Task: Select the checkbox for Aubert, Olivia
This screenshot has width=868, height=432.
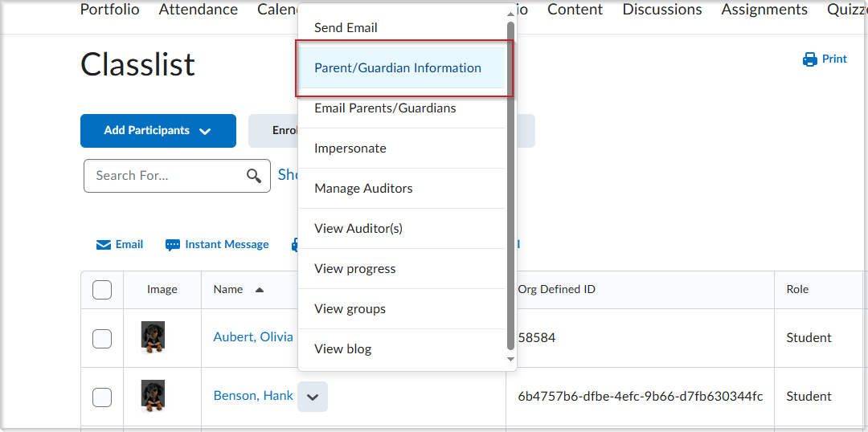Action: click(x=102, y=338)
